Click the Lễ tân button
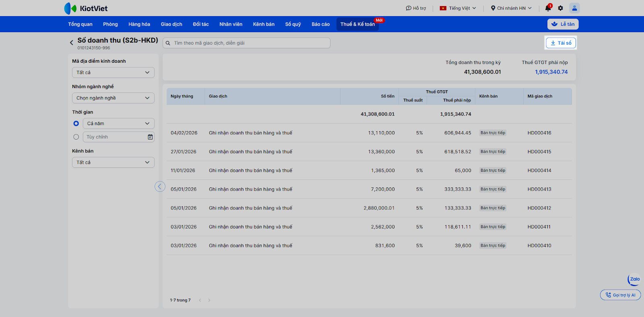 563,24
